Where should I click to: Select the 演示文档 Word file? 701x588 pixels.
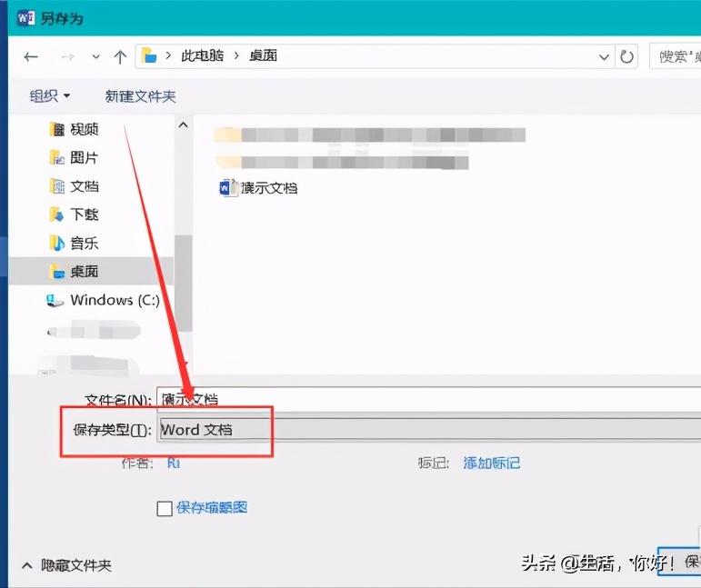point(258,188)
